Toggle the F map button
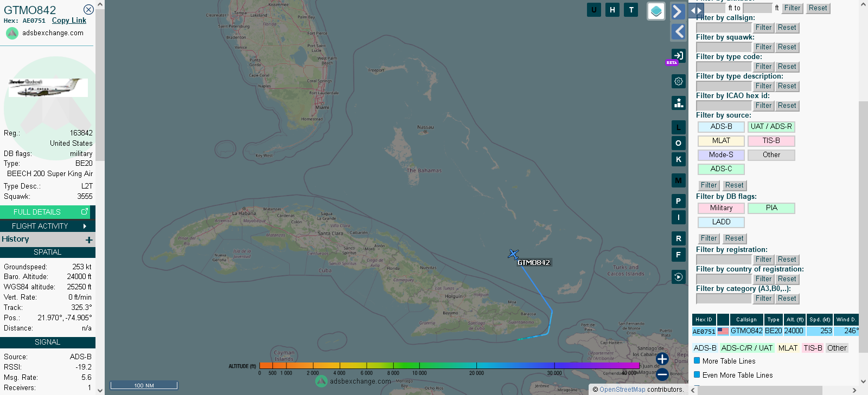Viewport: 868px width, 395px height. tap(678, 255)
